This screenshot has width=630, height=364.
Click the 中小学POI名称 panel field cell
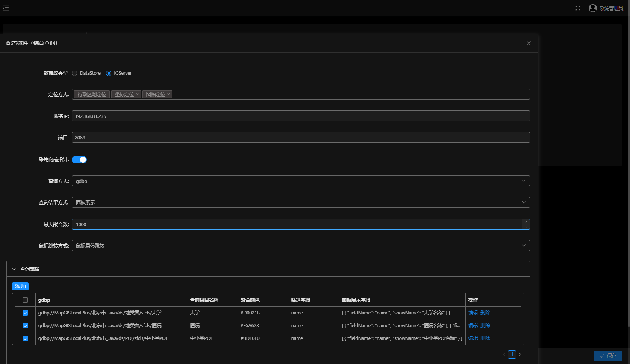[x=402, y=338]
